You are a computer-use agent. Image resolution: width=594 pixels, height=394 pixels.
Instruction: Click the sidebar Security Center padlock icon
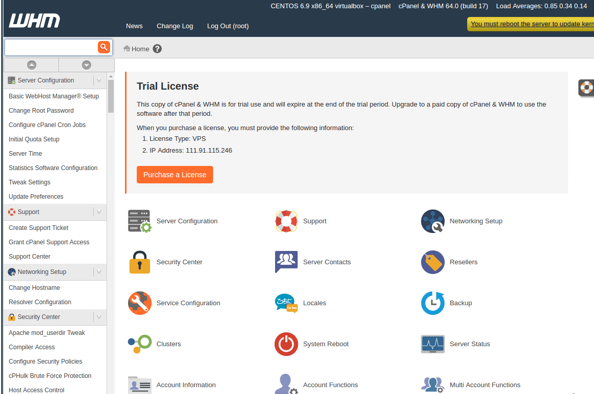pos(12,317)
